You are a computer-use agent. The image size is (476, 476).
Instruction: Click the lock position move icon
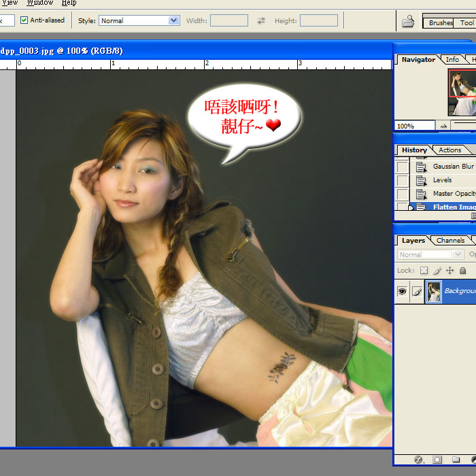click(449, 271)
